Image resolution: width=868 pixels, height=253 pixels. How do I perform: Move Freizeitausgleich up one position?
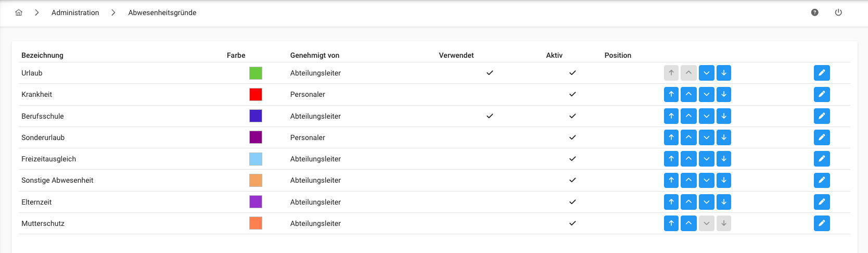coord(688,159)
